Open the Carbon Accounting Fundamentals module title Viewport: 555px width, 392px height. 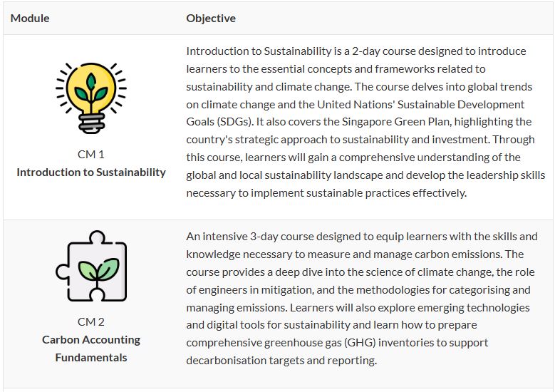tap(91, 349)
